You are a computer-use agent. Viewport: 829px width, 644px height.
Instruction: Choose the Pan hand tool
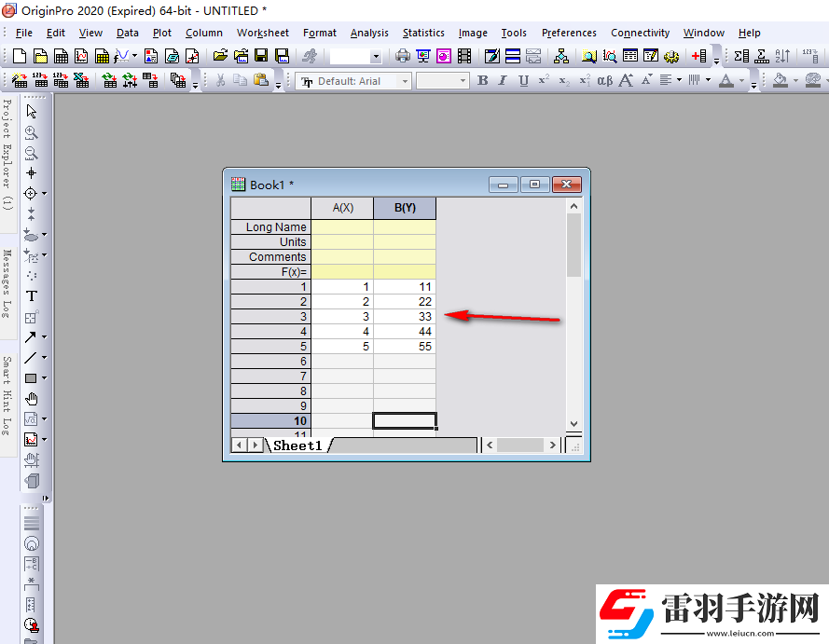pos(31,399)
